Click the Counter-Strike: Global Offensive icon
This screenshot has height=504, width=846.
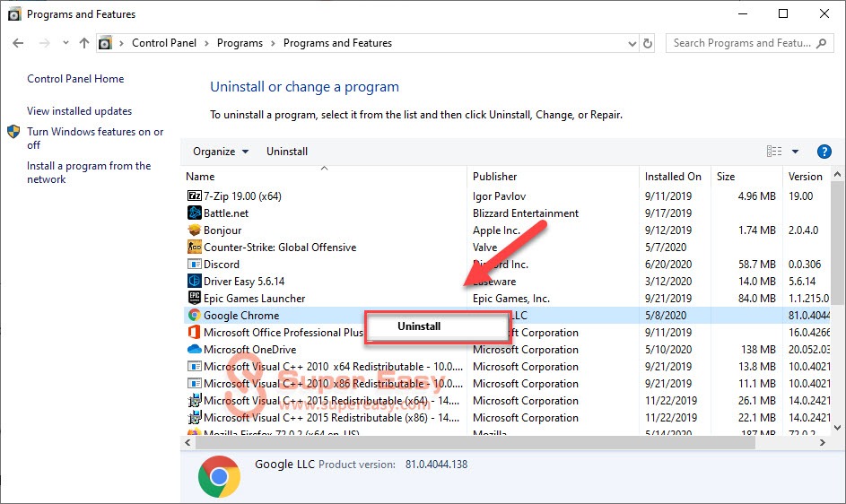click(x=195, y=248)
